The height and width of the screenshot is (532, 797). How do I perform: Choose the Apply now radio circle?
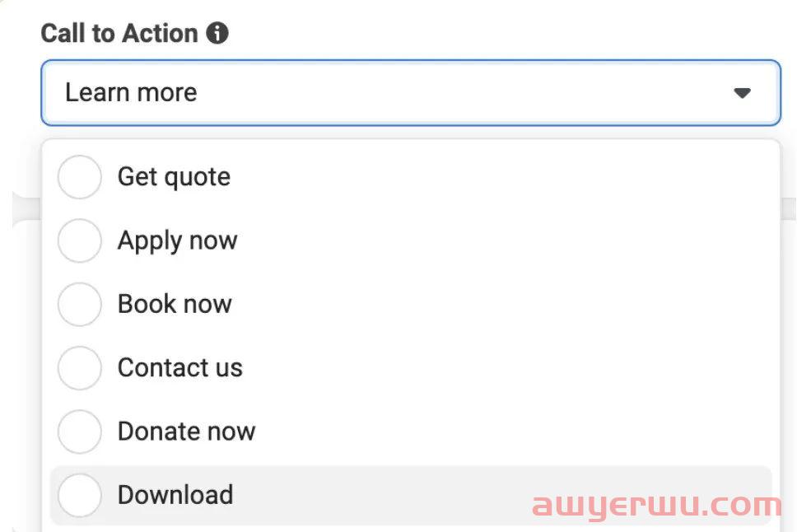[80, 240]
